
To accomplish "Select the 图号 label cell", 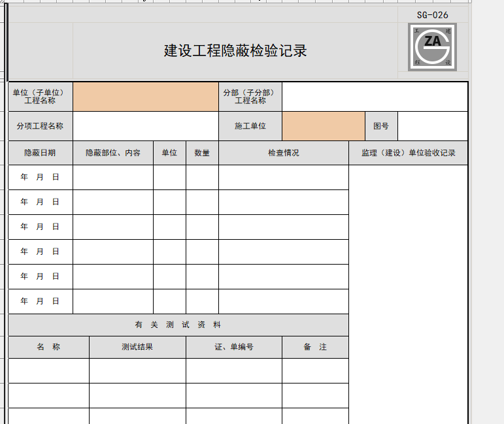I will [382, 126].
